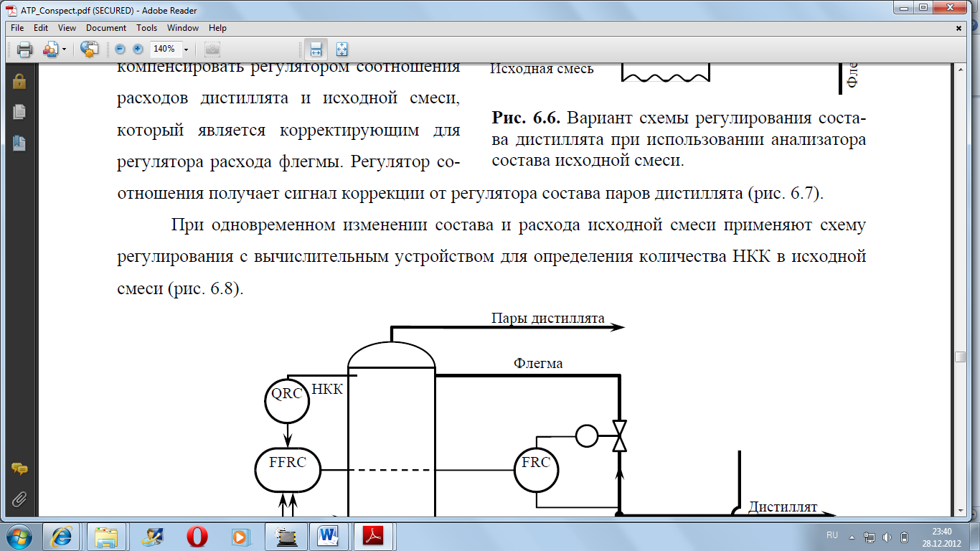Select the Snapshot camera tool

212,49
